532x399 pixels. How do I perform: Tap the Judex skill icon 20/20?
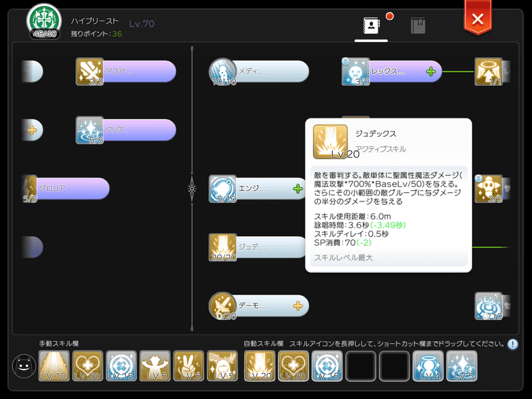click(223, 247)
